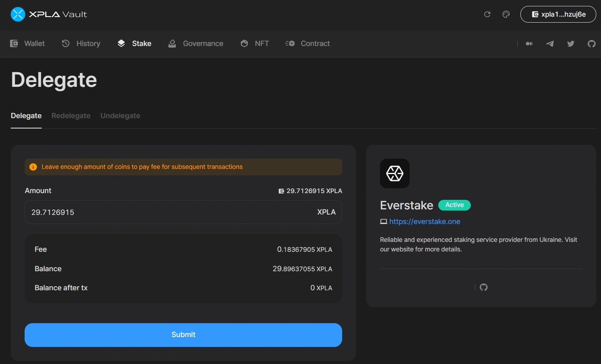The width and height of the screenshot is (601, 364).
Task: Open the theme palette icon
Action: 506,14
